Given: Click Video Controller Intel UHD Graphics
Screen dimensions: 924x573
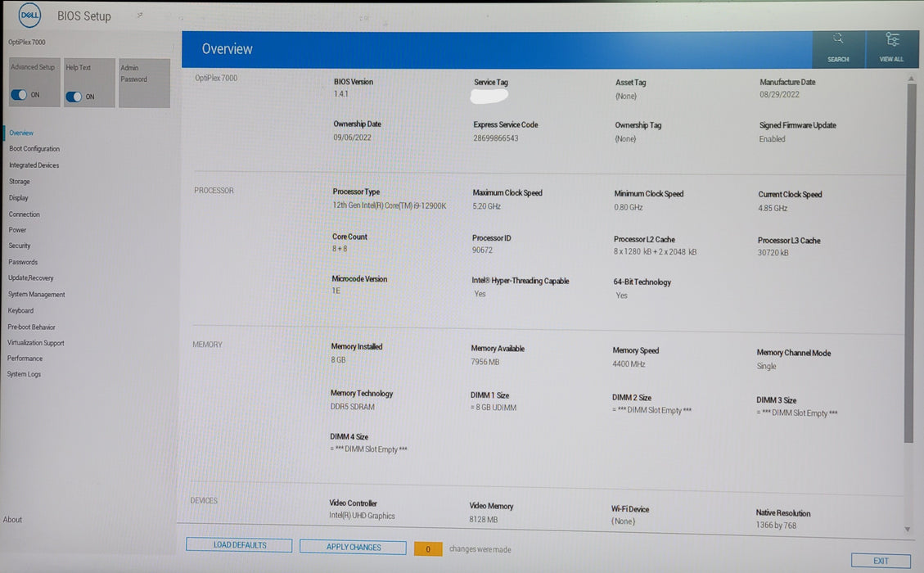Looking at the screenshot, I should tap(362, 517).
